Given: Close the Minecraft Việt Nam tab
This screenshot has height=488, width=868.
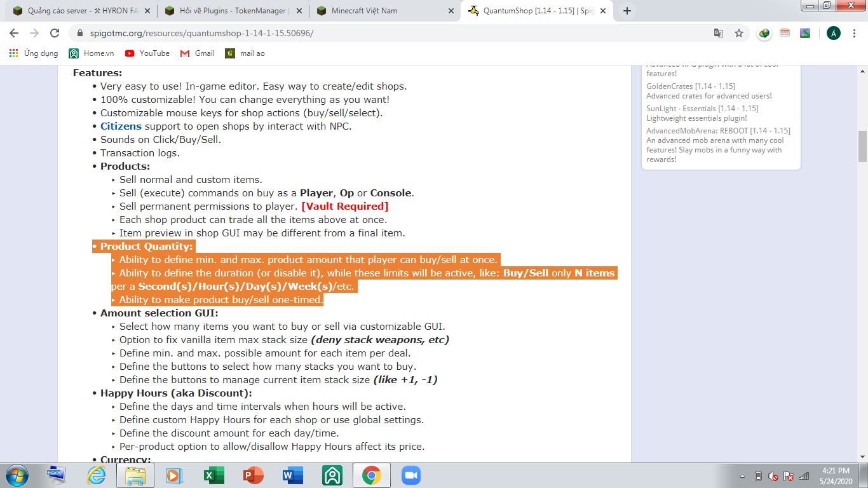Looking at the screenshot, I should [x=451, y=11].
